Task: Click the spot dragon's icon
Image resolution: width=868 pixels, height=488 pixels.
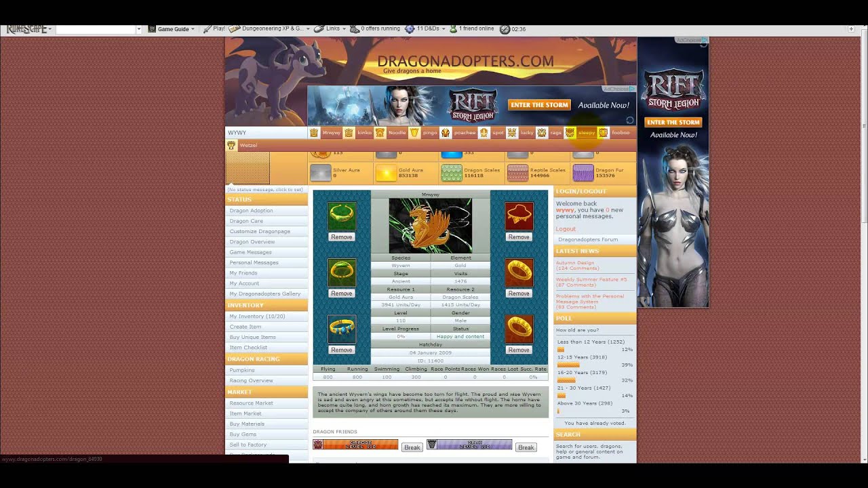Action: pyautogui.click(x=484, y=133)
